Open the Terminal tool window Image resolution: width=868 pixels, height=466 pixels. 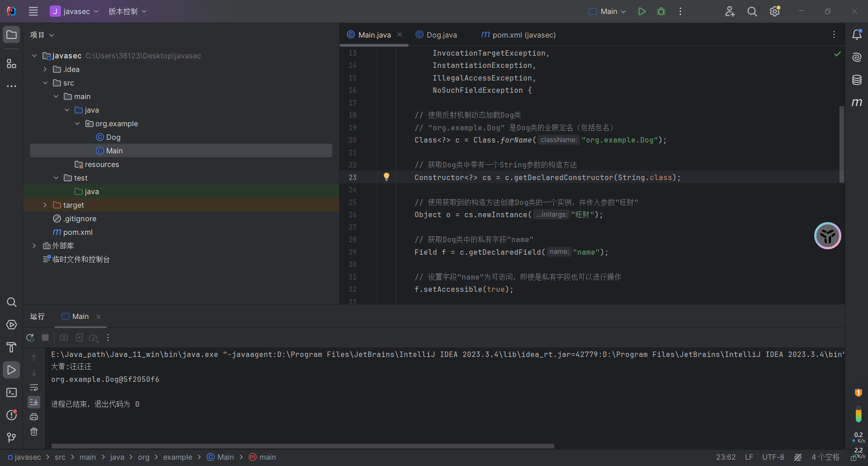tap(11, 392)
